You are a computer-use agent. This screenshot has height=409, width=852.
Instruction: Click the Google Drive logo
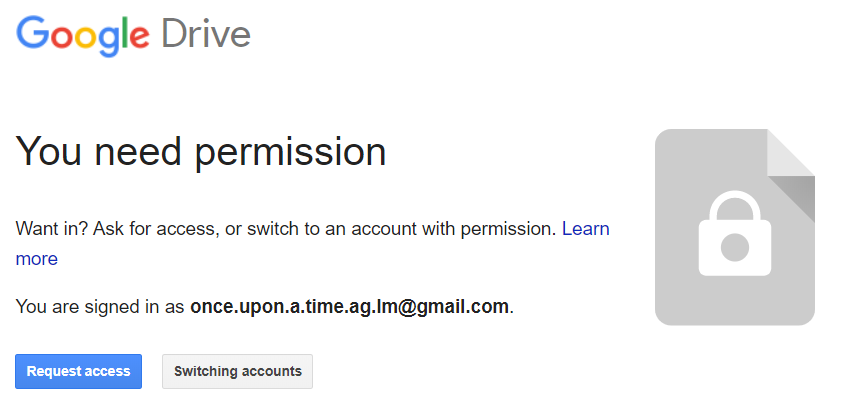pos(133,35)
